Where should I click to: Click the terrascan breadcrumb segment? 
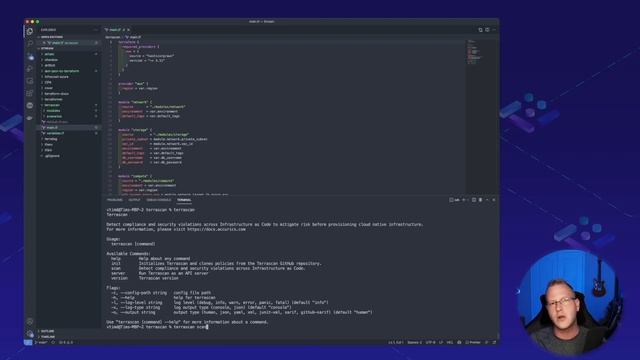pos(112,37)
